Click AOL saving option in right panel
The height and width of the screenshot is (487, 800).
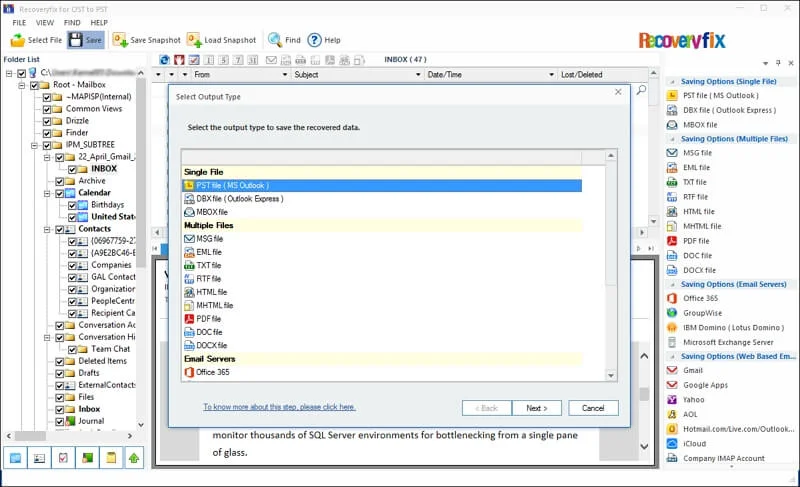pyautogui.click(x=690, y=415)
